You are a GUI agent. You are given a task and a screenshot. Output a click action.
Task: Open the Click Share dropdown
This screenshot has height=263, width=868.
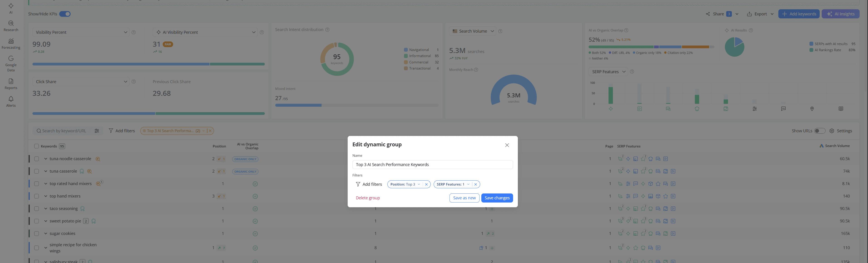(x=81, y=82)
